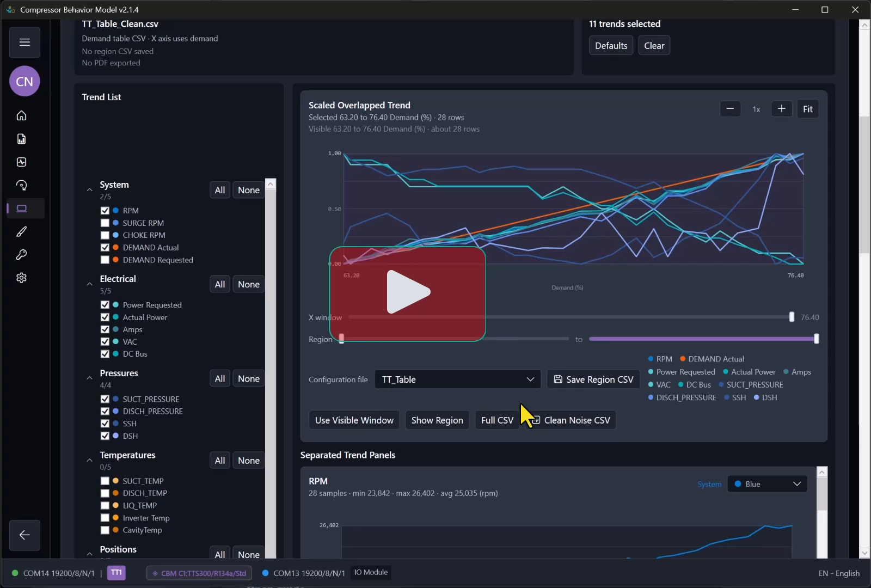Select None in the Electrical group
This screenshot has width=871, height=588.
(249, 284)
